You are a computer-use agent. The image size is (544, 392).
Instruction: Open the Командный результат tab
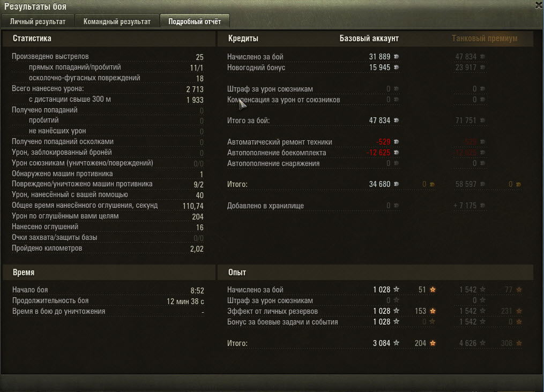pyautogui.click(x=117, y=21)
